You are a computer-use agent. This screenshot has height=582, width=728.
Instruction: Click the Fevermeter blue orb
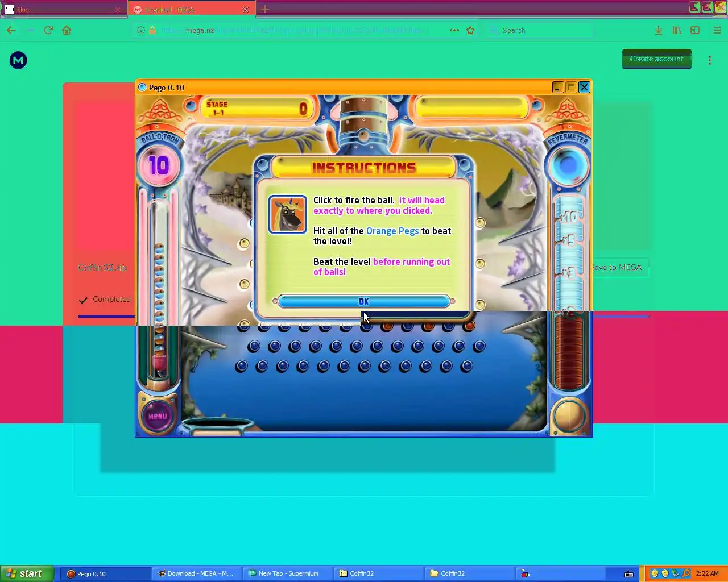pos(568,166)
